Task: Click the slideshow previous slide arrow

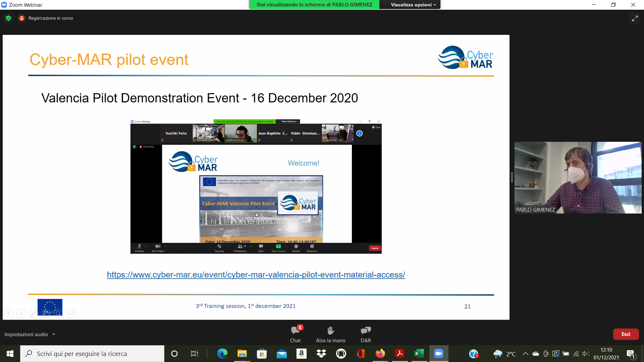Action: pyautogui.click(x=9, y=314)
